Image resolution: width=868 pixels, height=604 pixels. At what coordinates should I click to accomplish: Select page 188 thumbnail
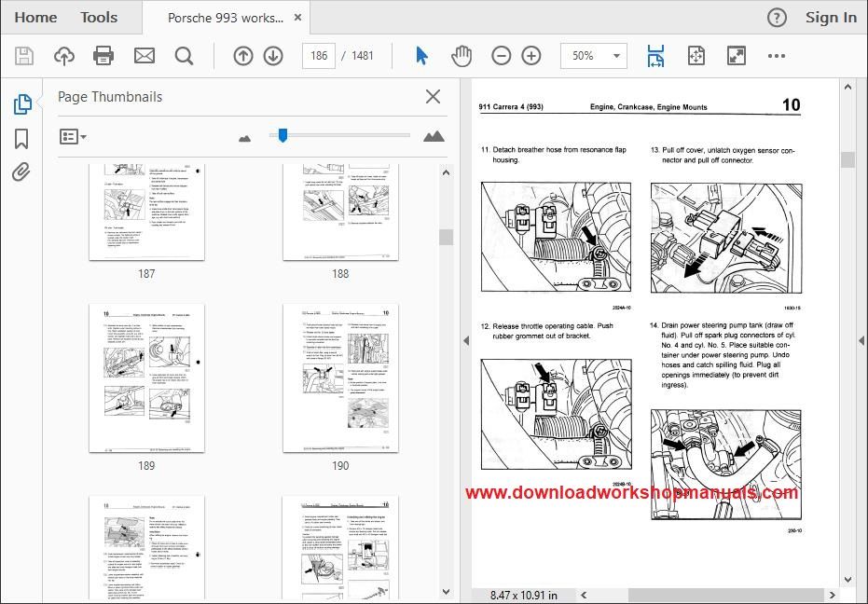(340, 212)
